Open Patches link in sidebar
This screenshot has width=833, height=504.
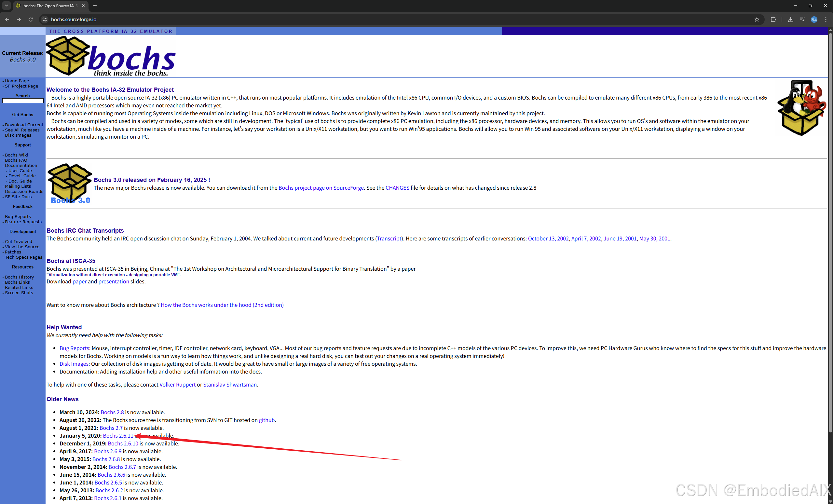[x=13, y=252]
